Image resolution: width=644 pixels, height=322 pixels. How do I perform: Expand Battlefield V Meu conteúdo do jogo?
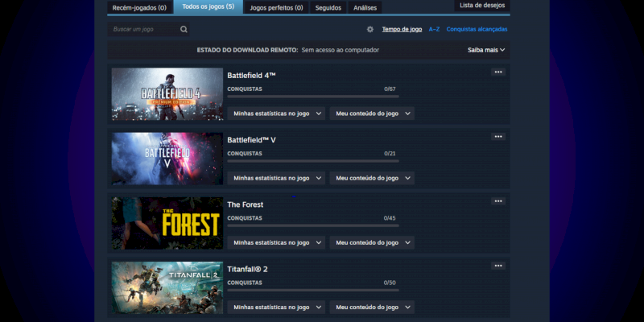(x=372, y=178)
